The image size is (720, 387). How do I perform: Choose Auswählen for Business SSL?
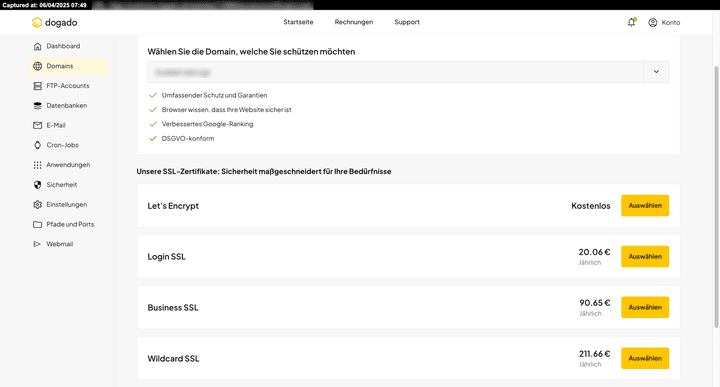[645, 308]
